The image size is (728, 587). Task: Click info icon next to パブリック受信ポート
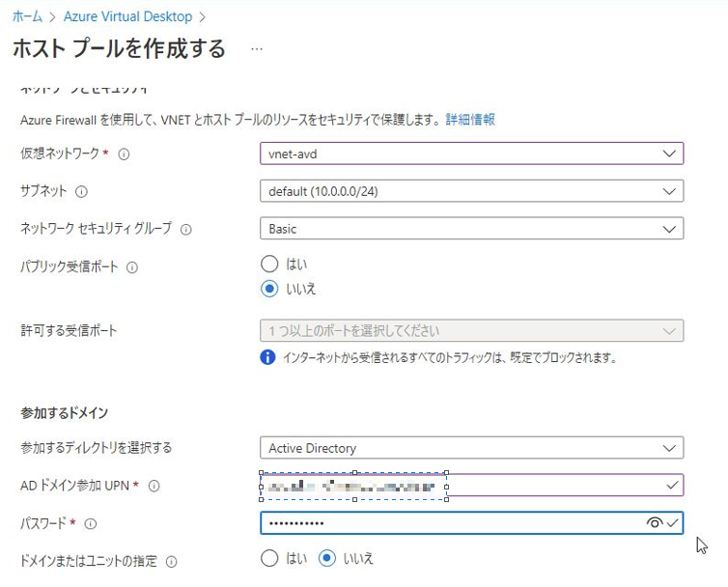click(132, 267)
